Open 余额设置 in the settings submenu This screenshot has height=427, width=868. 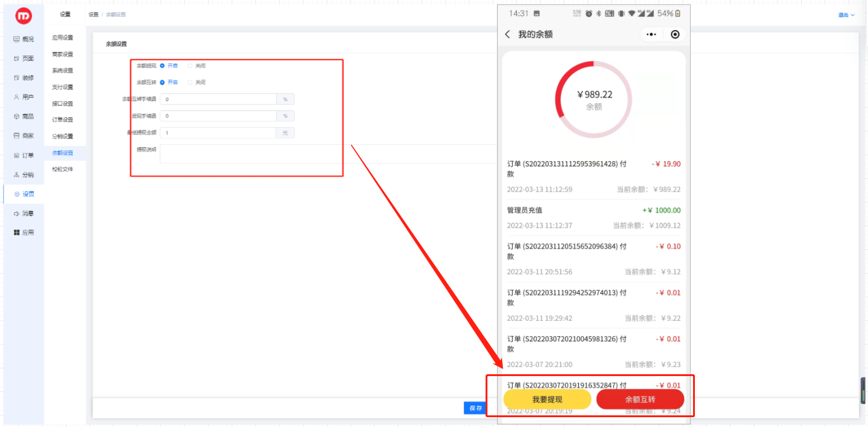point(63,153)
